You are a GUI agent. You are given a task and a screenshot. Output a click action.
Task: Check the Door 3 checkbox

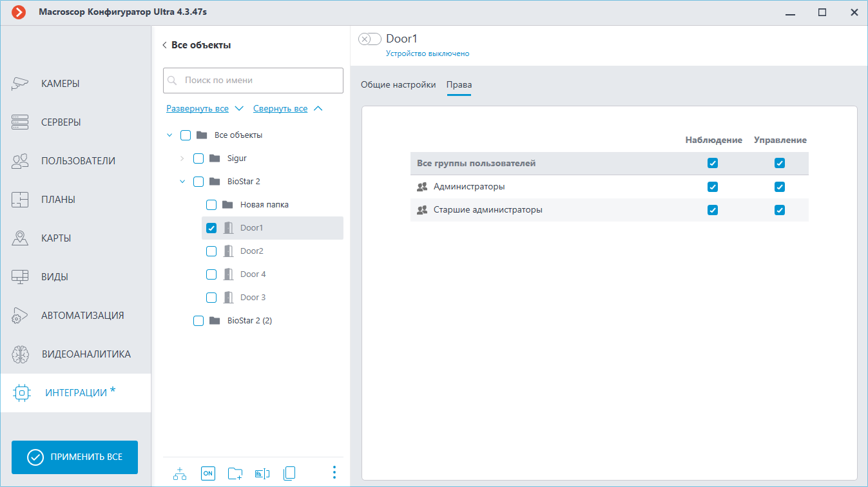[211, 298]
